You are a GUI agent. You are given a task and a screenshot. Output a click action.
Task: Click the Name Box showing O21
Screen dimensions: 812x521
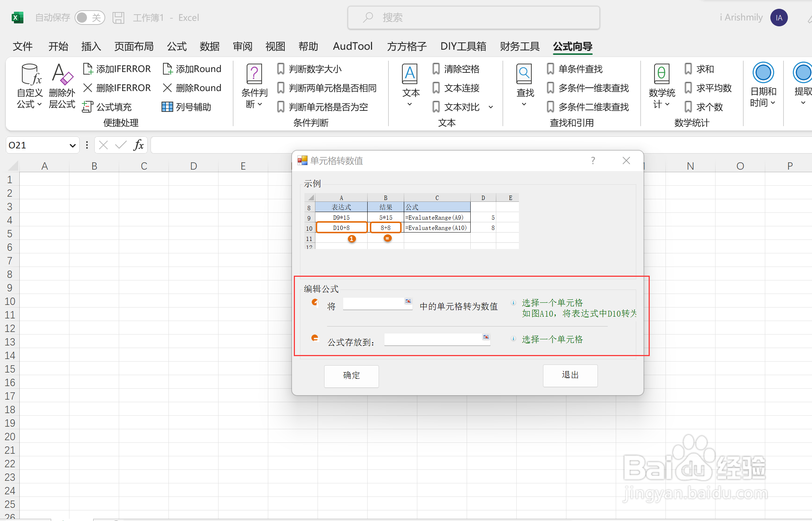click(x=37, y=145)
